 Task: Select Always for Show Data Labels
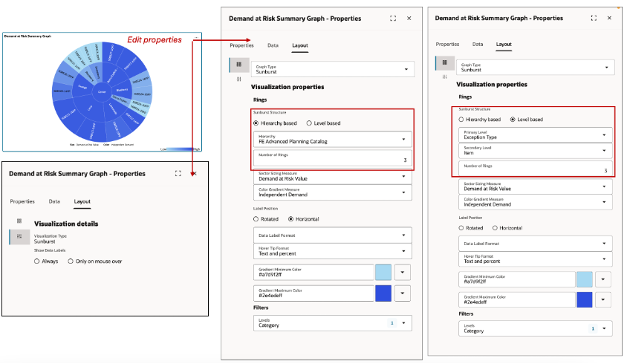pos(37,261)
